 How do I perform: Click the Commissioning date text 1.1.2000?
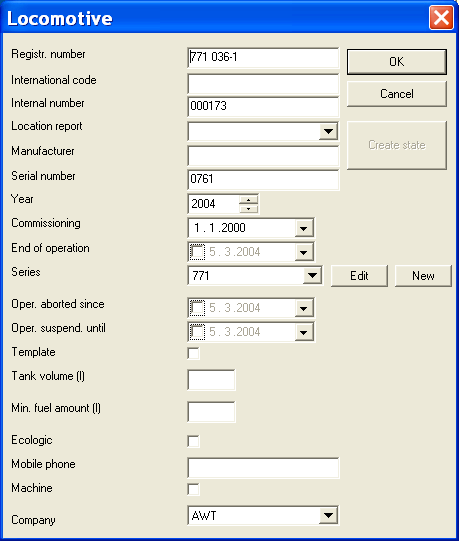tap(219, 228)
